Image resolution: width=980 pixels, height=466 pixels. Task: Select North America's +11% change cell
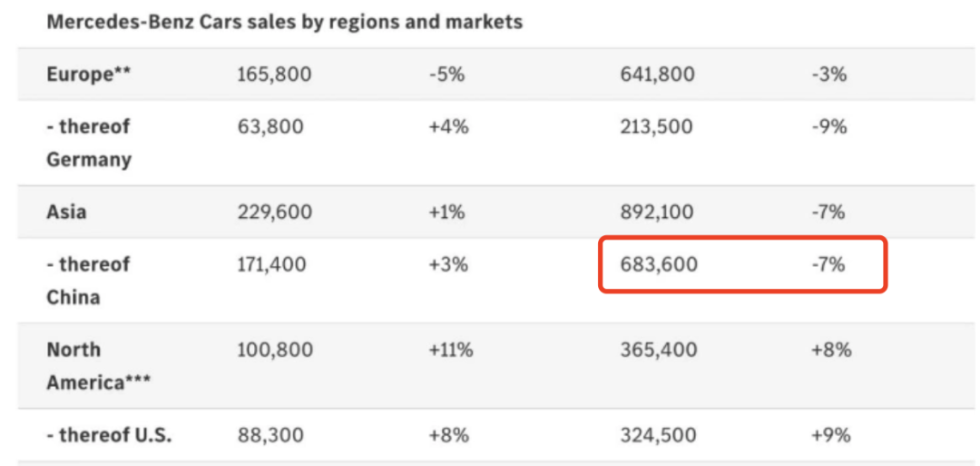click(x=451, y=350)
